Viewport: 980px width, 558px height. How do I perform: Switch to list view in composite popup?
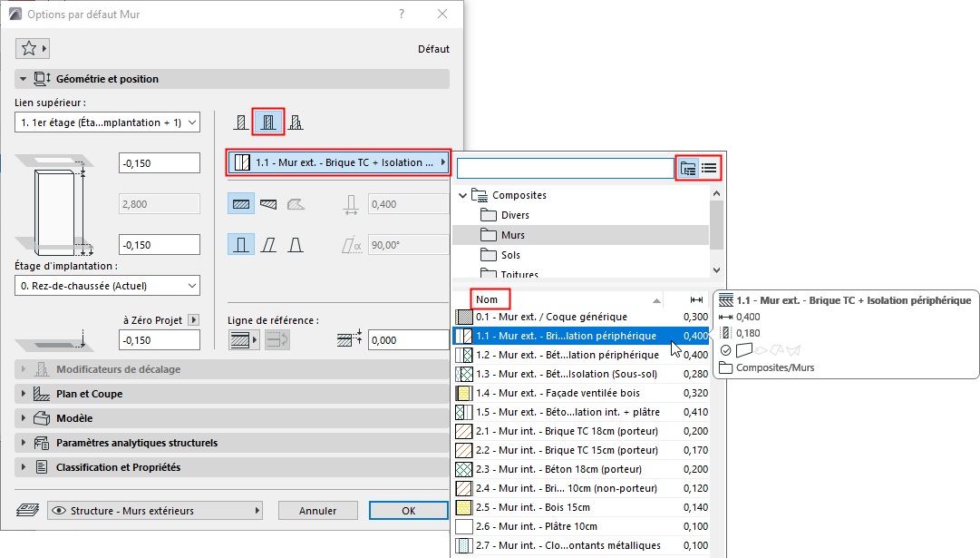point(709,168)
